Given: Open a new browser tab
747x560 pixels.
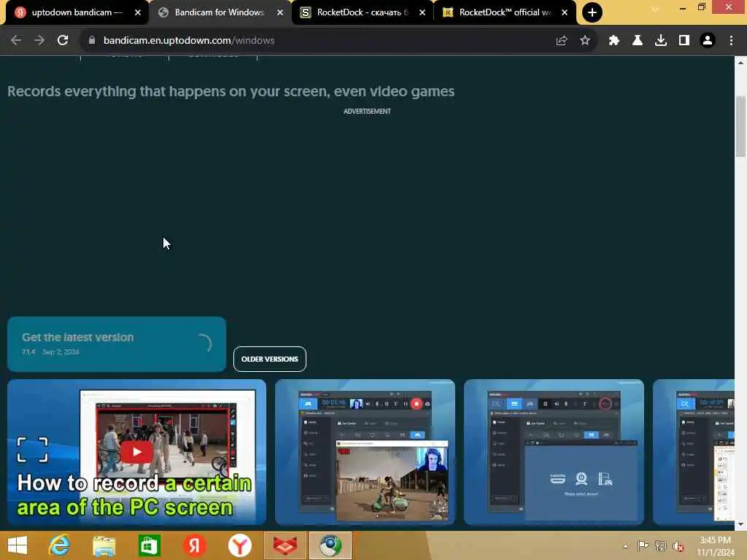Looking at the screenshot, I should 592,12.
